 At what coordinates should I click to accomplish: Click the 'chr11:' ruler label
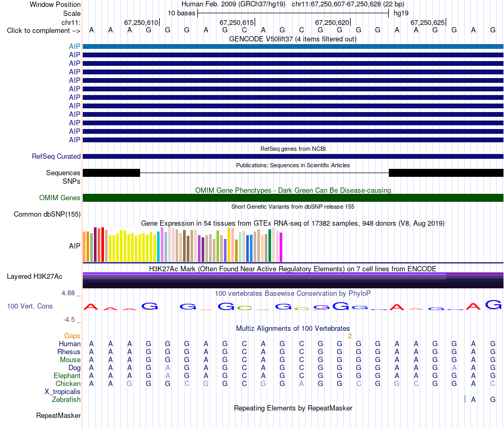[71, 22]
